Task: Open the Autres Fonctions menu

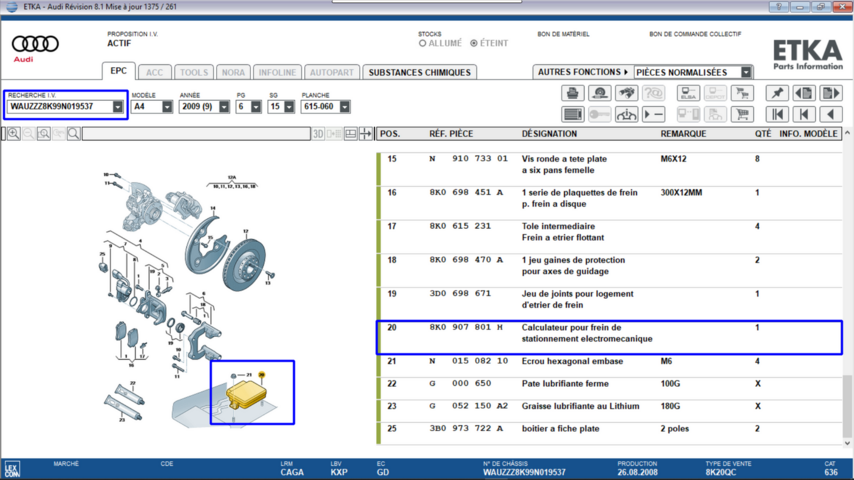Action: [583, 72]
